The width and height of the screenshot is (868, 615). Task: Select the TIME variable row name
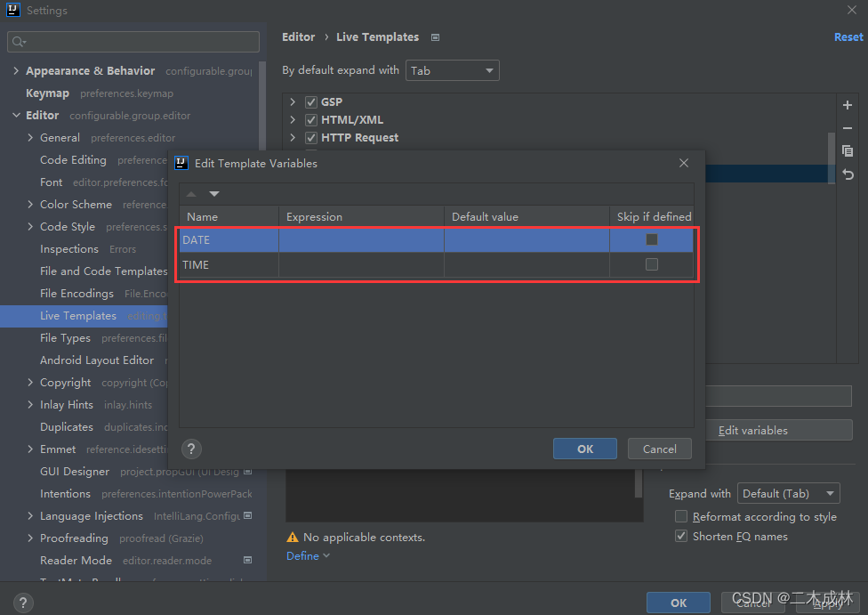(196, 265)
